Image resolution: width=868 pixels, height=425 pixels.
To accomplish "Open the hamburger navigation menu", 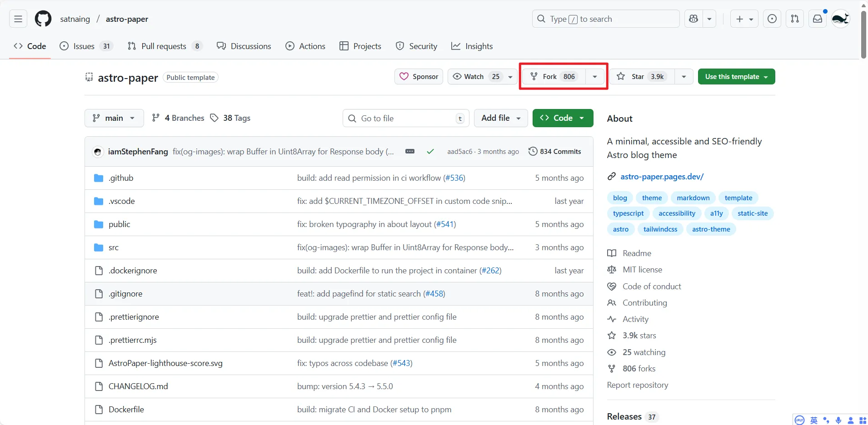I will [18, 19].
